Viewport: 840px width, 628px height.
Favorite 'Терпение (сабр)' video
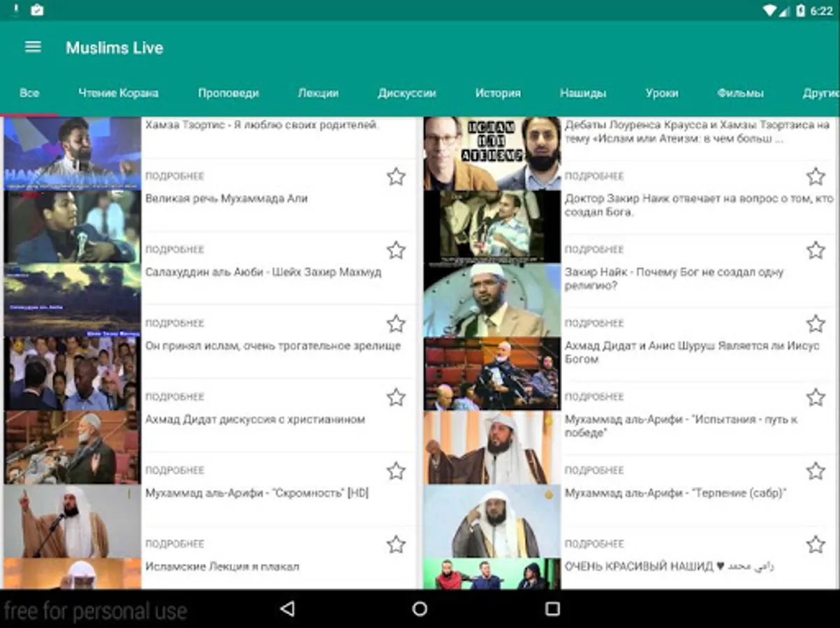(x=816, y=544)
